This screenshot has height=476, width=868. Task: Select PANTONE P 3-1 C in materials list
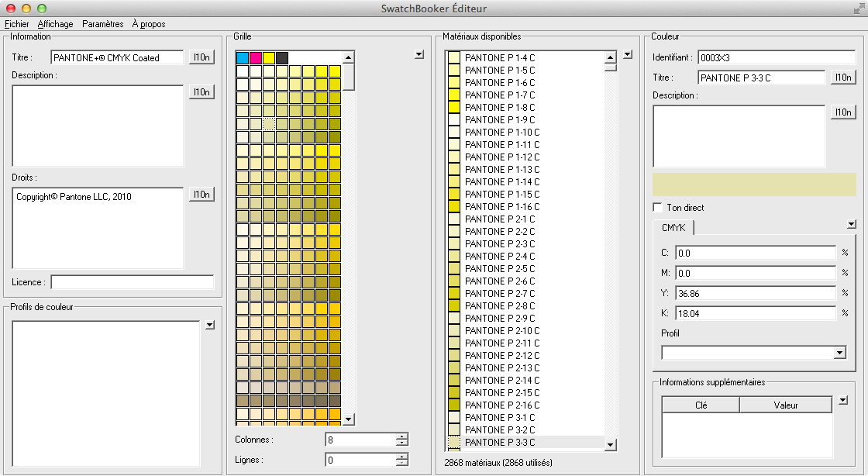pos(525,417)
